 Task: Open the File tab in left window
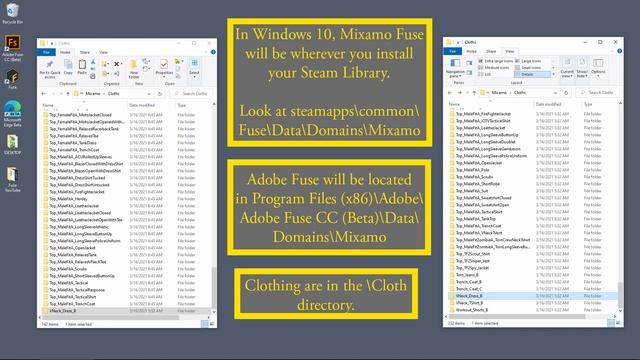46,52
